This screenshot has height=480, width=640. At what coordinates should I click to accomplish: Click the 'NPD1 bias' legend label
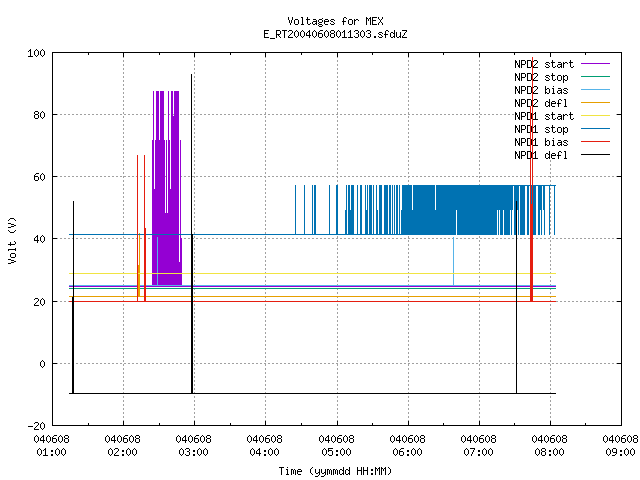[541, 142]
